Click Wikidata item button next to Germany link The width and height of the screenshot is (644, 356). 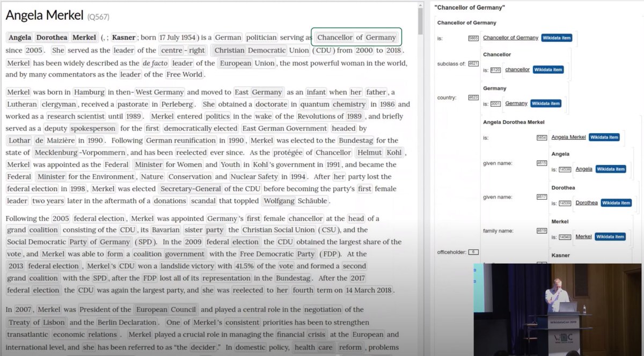546,103
